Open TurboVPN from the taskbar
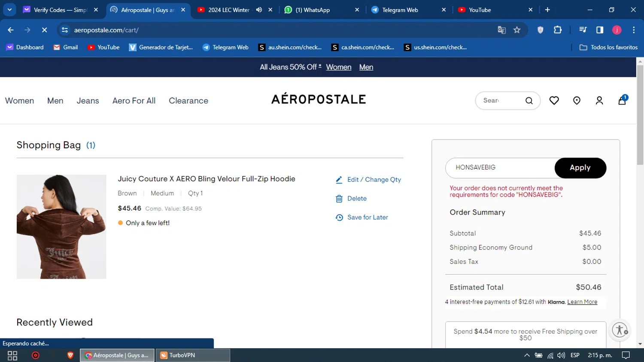Screen dimensions: 644x362 193,355
